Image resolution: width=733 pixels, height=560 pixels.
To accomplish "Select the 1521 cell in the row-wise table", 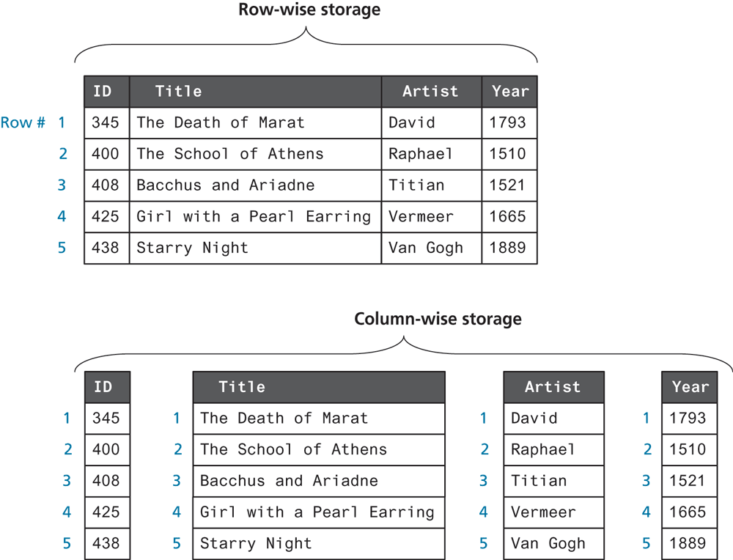I will (509, 185).
